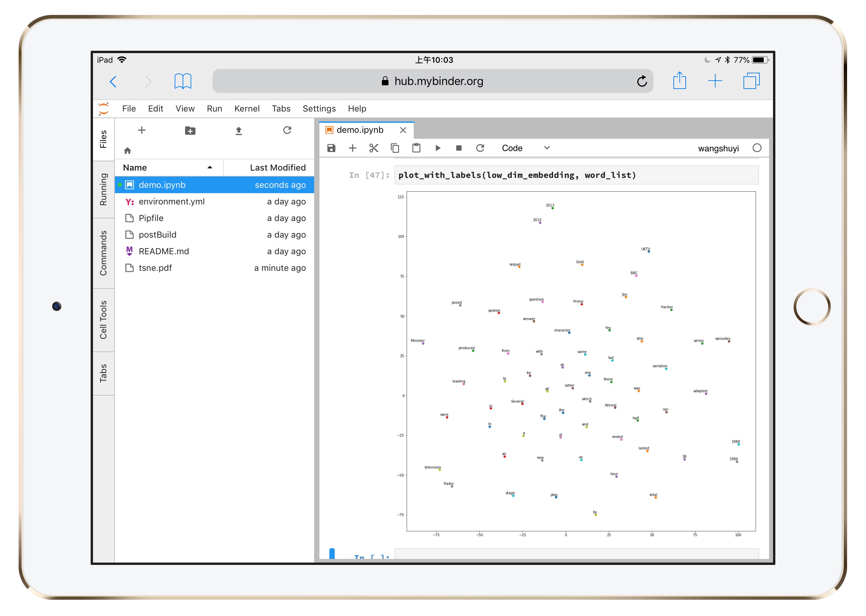866x616 pixels.
Task: Restart the kernel from the notebook toolbar
Action: point(480,148)
